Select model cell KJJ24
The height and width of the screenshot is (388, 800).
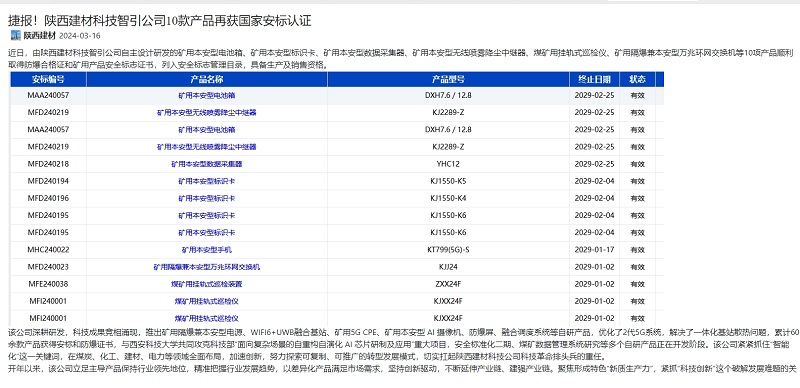click(448, 266)
